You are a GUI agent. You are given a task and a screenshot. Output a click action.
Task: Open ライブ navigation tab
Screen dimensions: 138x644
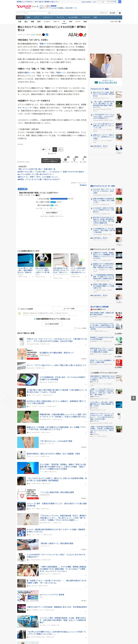[37, 17]
